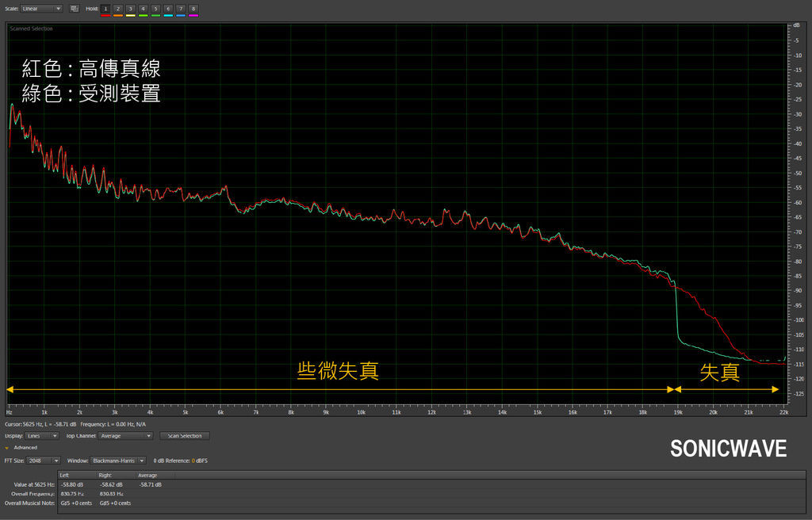This screenshot has height=520, width=812.
Task: Change FFT Size from 2048 dropdown
Action: [x=44, y=461]
